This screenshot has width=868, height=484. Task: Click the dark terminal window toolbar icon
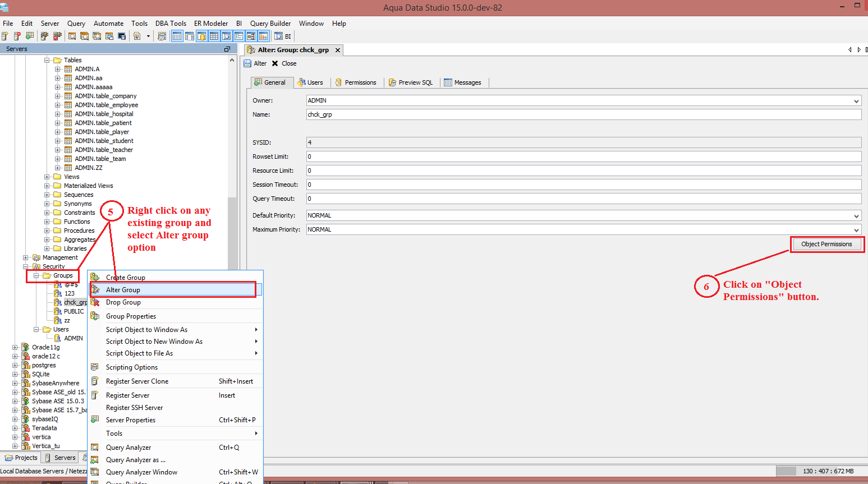(x=122, y=36)
